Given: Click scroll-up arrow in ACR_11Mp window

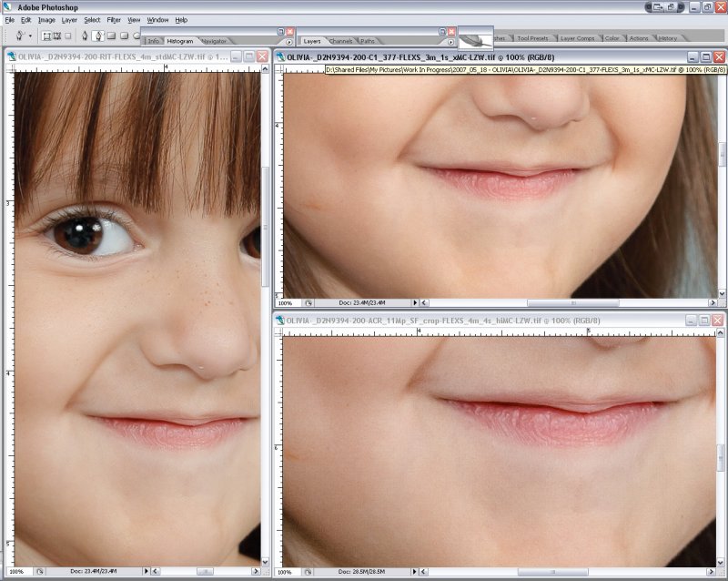Looking at the screenshot, I should tap(720, 332).
